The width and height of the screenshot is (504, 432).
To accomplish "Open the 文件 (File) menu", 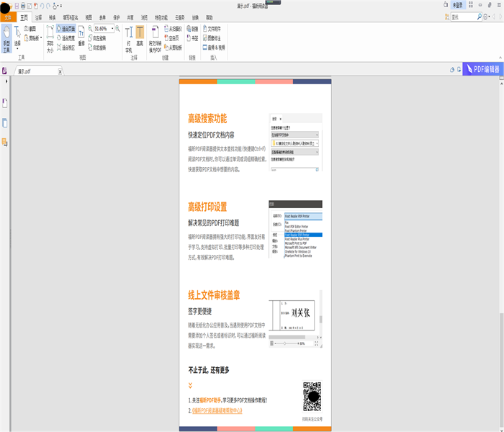I will point(9,16).
